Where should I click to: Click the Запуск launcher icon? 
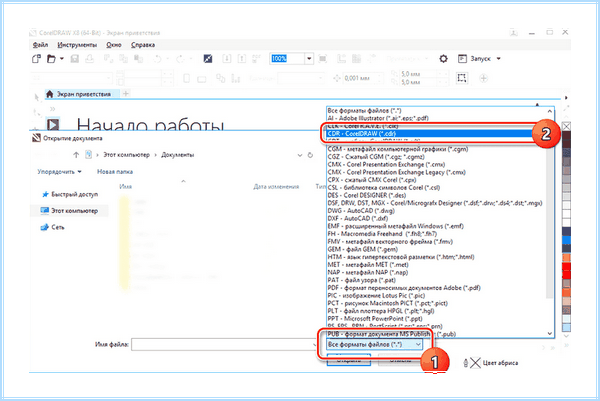pyautogui.click(x=462, y=59)
